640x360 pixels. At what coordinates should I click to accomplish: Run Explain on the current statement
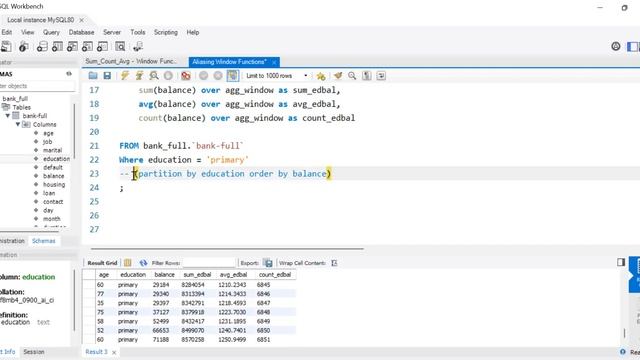(153, 76)
